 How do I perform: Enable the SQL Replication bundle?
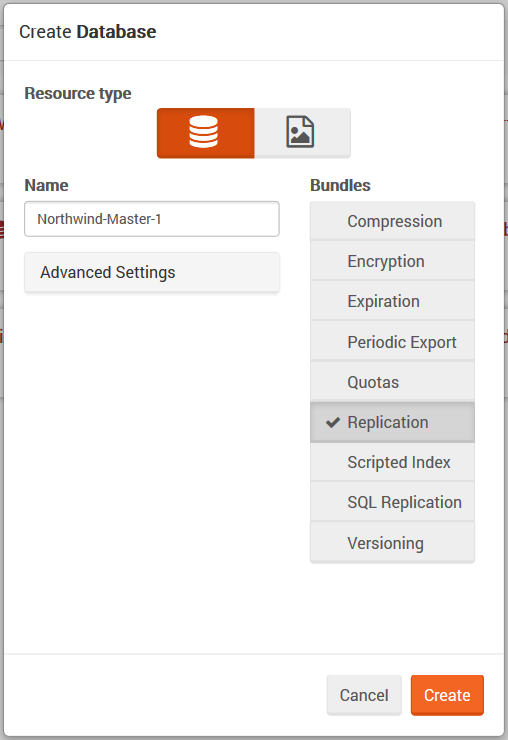tap(392, 503)
